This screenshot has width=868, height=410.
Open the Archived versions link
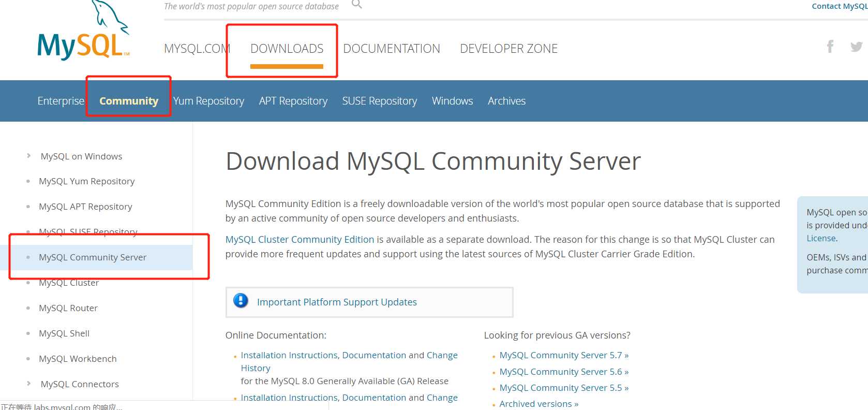tap(538, 404)
